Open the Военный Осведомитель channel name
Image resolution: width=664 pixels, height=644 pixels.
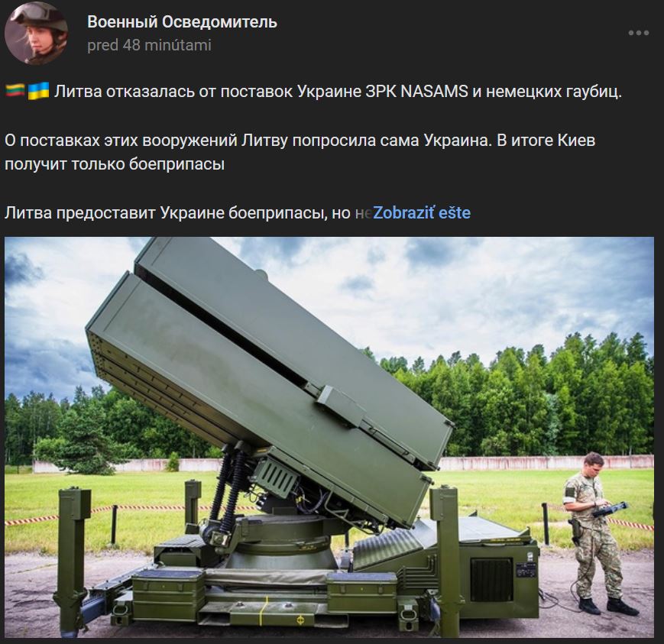182,22
